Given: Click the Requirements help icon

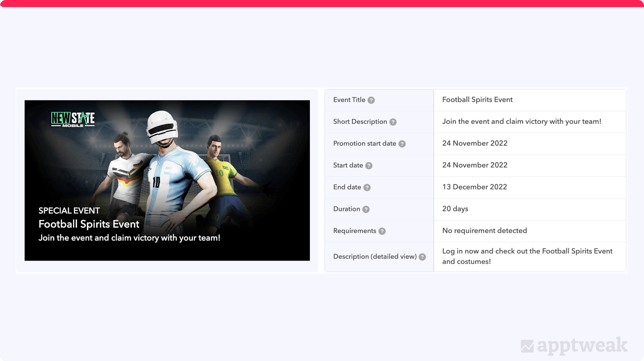Looking at the screenshot, I should tap(382, 231).
